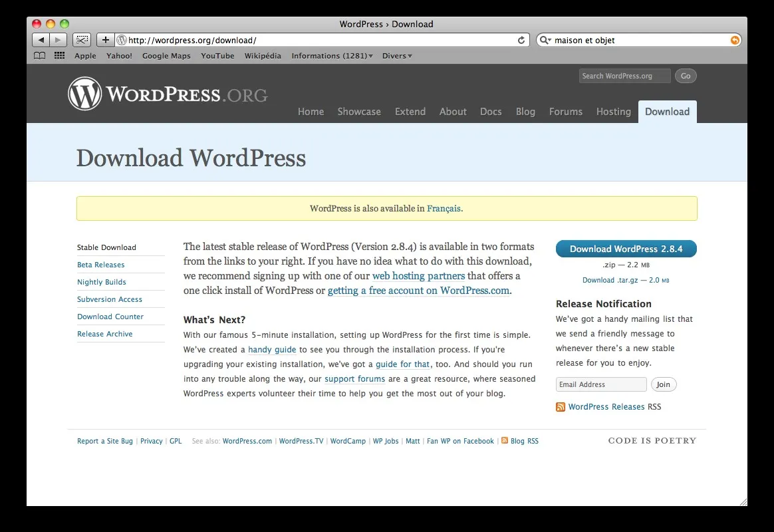Open the Google Maps bookmark

click(166, 56)
